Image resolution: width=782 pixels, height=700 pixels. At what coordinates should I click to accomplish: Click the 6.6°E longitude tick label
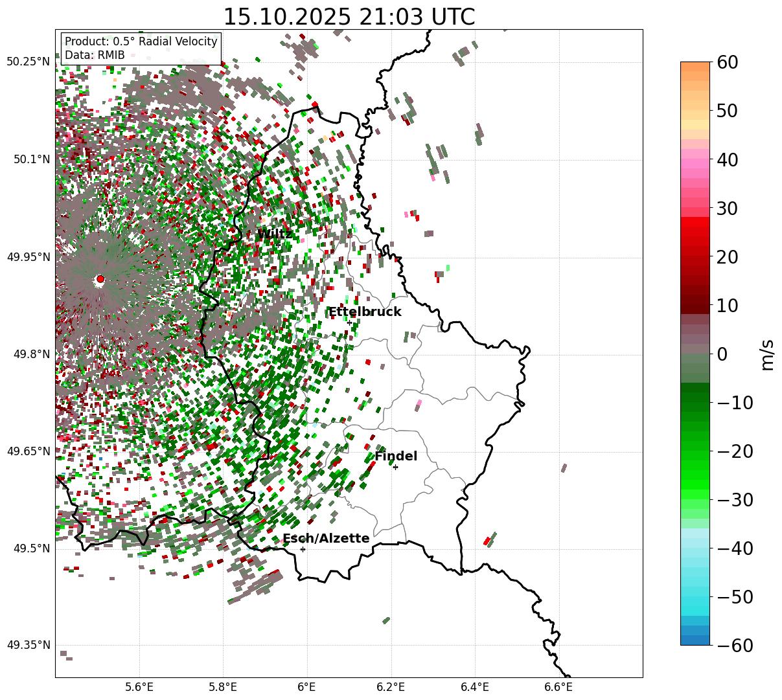pos(558,687)
